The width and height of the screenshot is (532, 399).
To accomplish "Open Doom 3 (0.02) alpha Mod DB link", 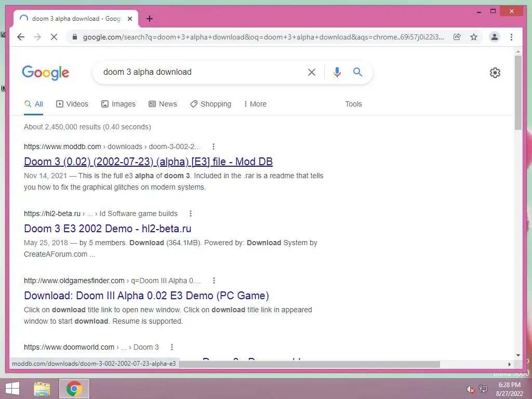I will (x=148, y=162).
